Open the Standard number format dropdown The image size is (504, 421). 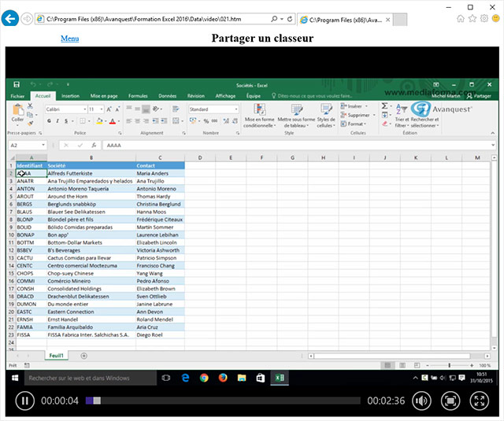tap(236, 109)
